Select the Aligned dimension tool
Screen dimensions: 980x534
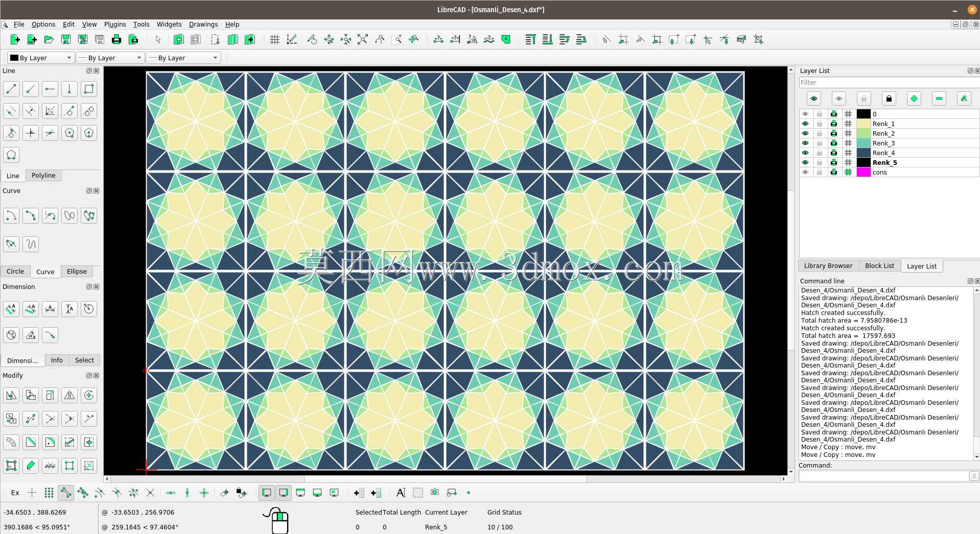tap(11, 308)
